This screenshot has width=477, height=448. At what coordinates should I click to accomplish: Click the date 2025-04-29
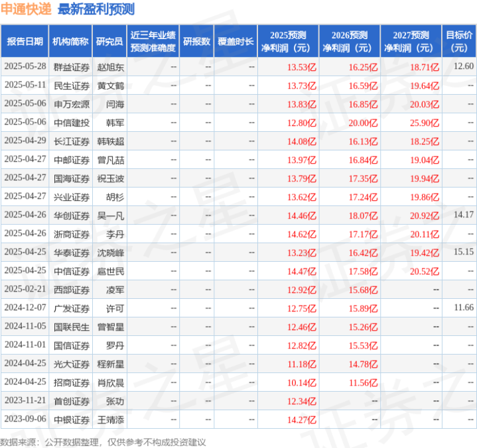(x=25, y=140)
